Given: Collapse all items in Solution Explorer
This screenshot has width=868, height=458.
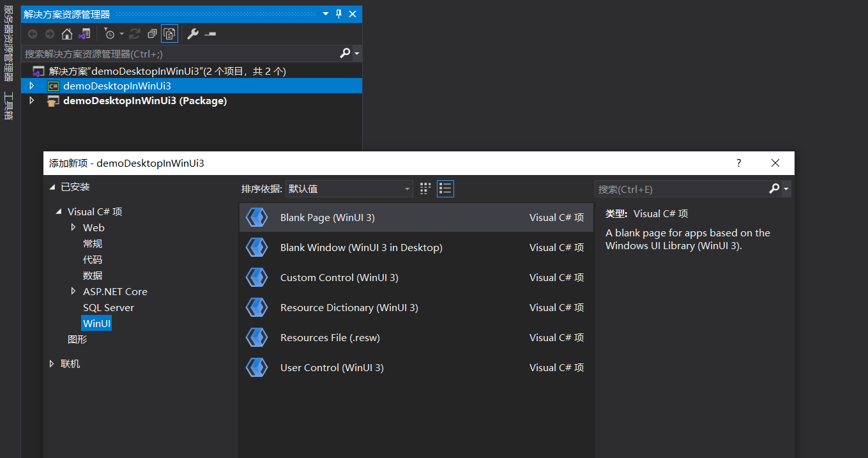Looking at the screenshot, I should point(152,34).
